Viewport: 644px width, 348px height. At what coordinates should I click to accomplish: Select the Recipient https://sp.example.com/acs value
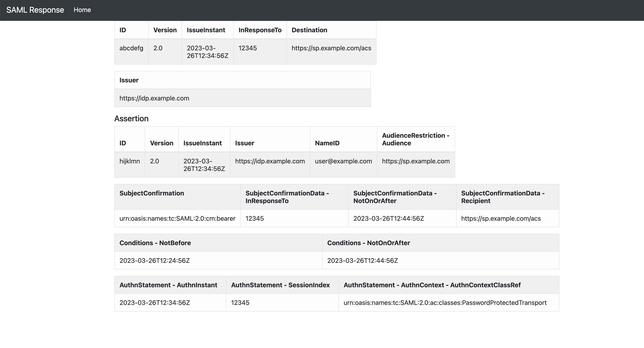point(508,219)
